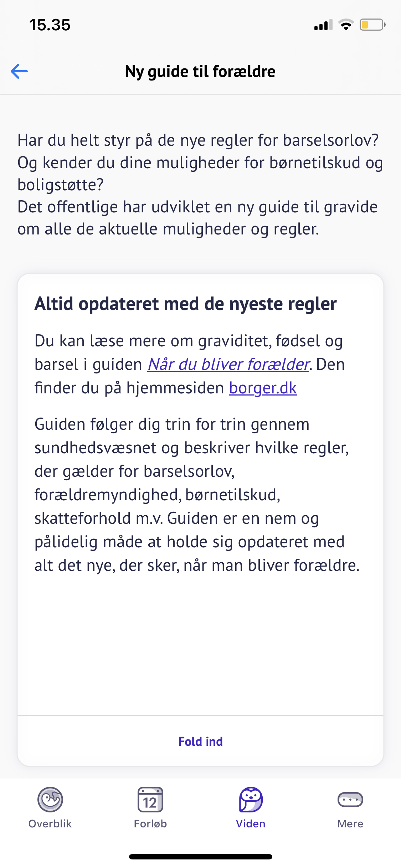Tap the home indicator bar
This screenshot has height=868, width=401.
[200, 857]
